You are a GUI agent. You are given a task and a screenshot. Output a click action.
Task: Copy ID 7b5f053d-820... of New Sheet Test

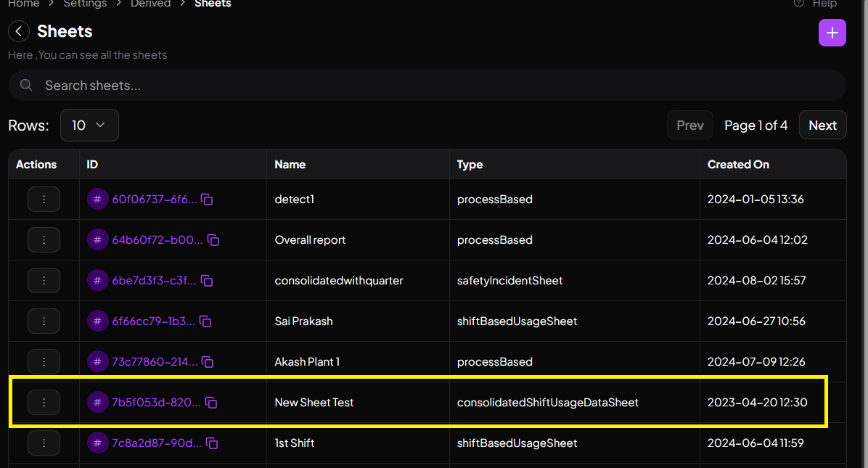tap(211, 403)
